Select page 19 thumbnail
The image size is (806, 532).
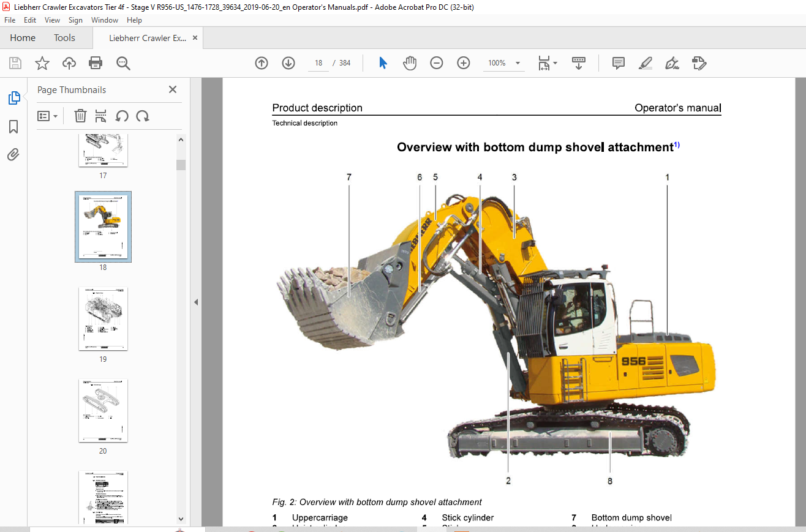tap(103, 318)
